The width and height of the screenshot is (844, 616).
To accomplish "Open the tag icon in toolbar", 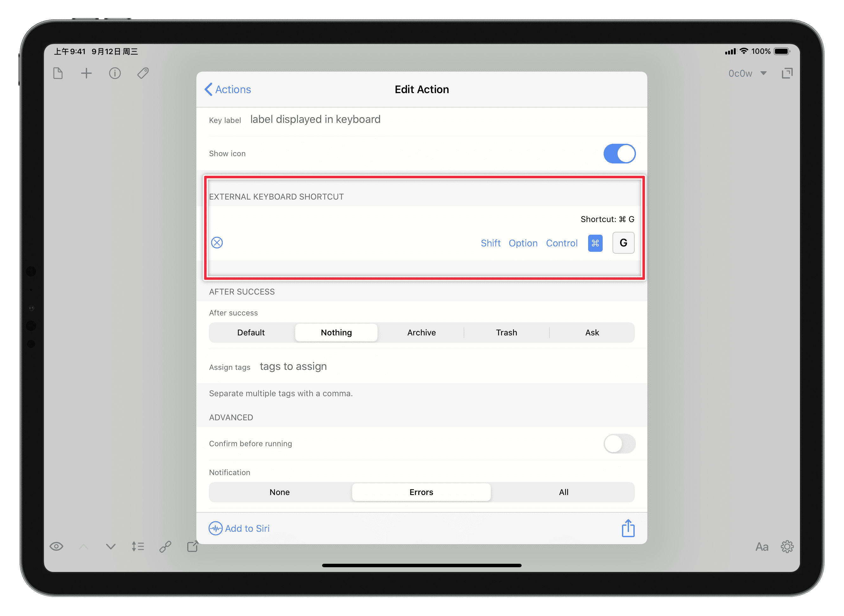I will click(143, 73).
